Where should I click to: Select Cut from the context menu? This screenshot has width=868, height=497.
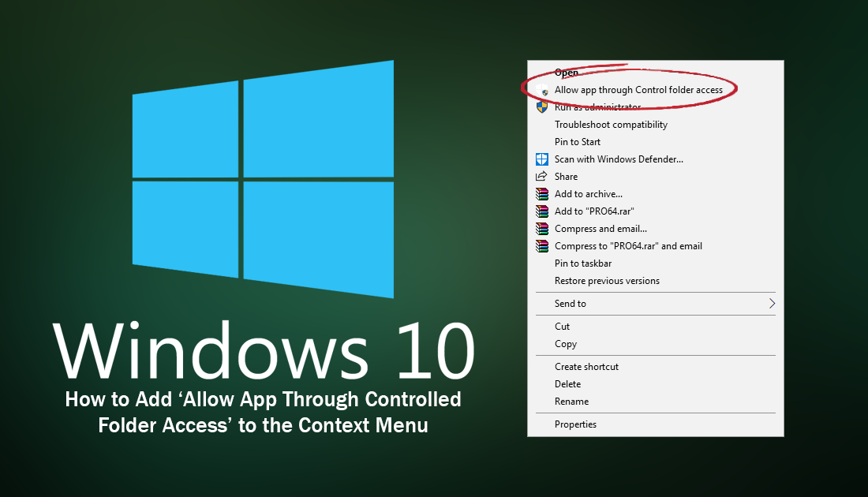pos(656,327)
